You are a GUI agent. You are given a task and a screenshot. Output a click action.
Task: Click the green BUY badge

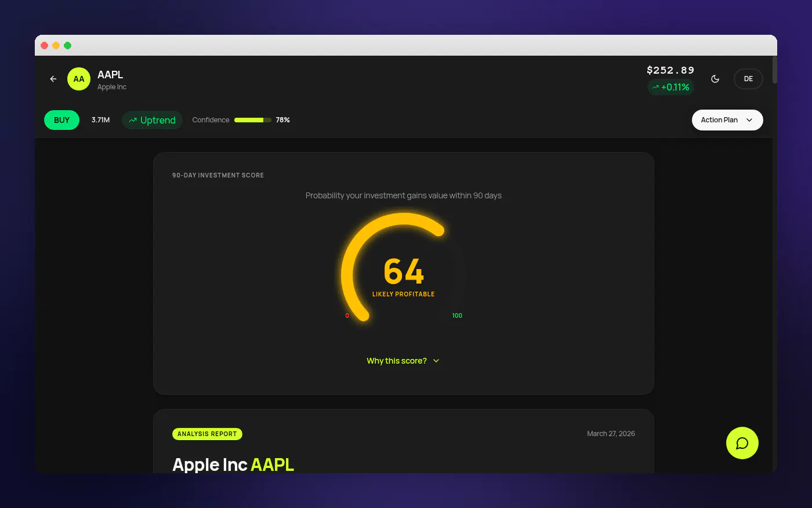[x=61, y=120]
